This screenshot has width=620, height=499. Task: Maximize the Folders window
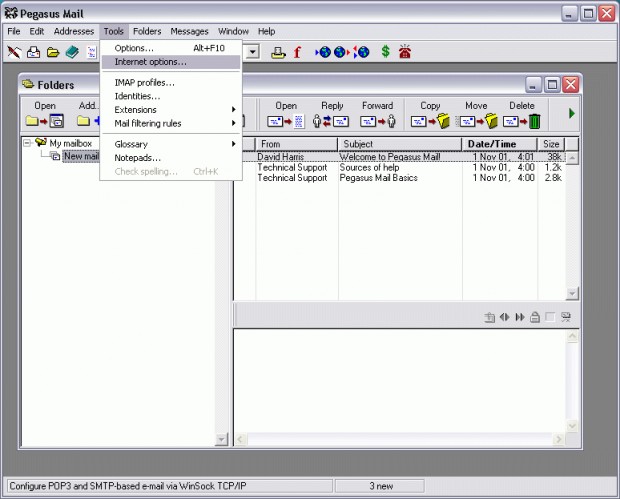click(x=552, y=85)
